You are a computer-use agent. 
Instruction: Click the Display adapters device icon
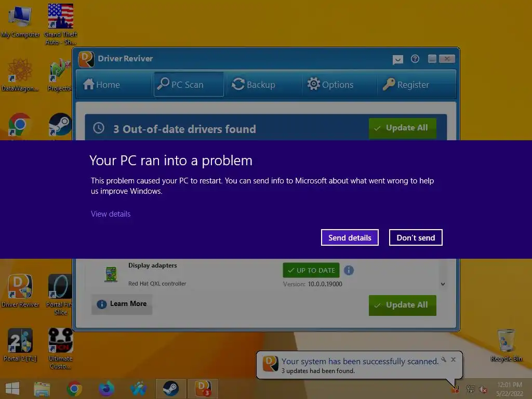111,274
